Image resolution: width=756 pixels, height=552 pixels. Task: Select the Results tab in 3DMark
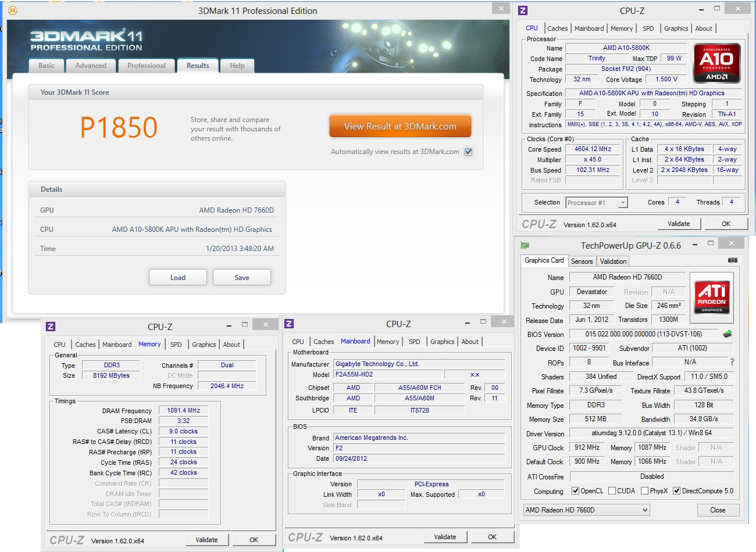coord(198,66)
